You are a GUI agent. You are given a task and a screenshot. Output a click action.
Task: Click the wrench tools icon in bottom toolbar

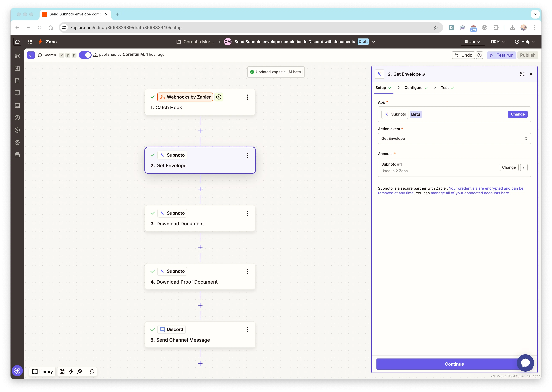(79, 371)
